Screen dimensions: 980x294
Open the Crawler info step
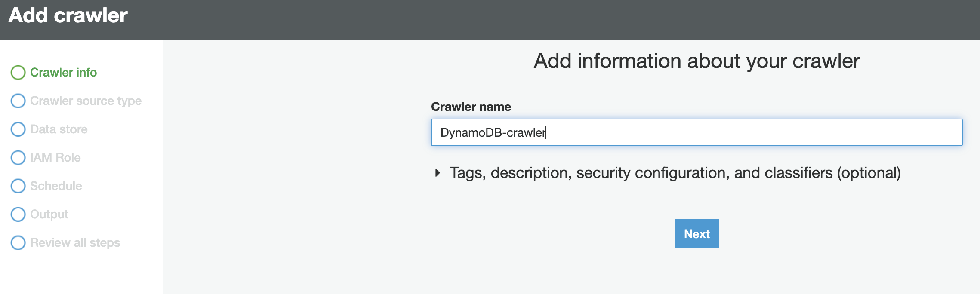click(x=63, y=73)
